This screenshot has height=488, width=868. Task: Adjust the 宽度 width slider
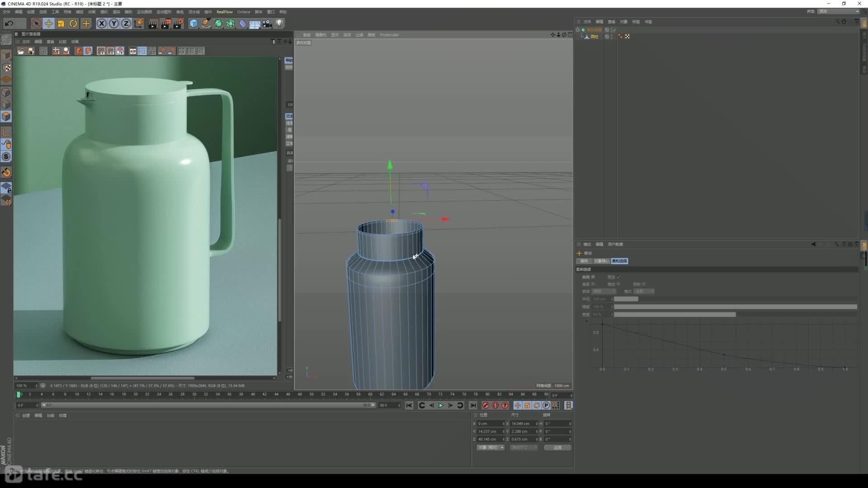[735, 314]
